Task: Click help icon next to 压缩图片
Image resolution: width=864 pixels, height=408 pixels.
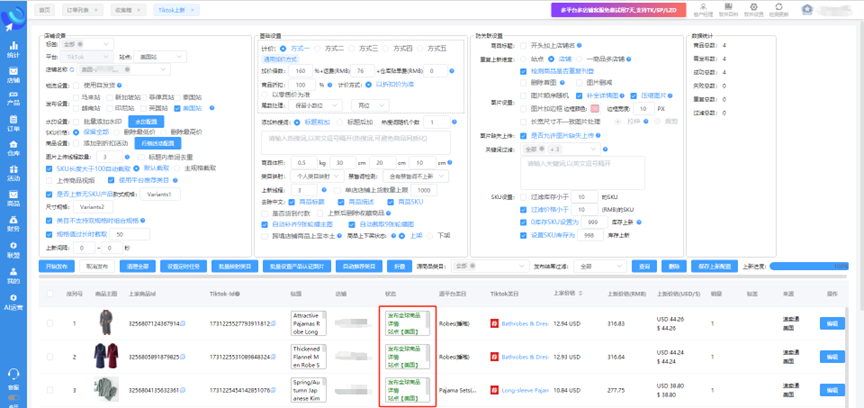Action: point(670,95)
